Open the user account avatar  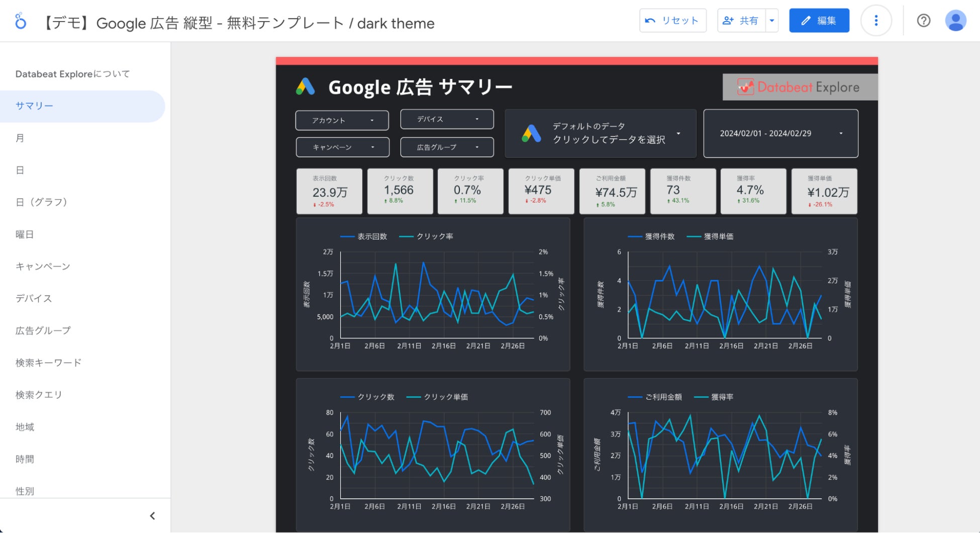(955, 21)
